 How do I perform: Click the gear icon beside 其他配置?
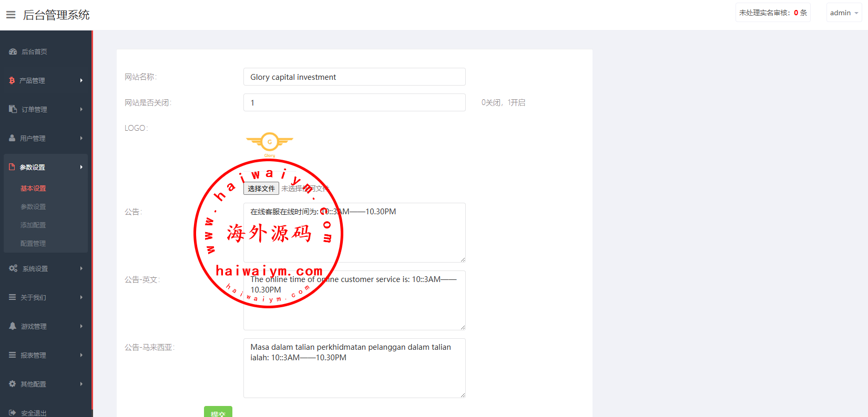coord(13,384)
